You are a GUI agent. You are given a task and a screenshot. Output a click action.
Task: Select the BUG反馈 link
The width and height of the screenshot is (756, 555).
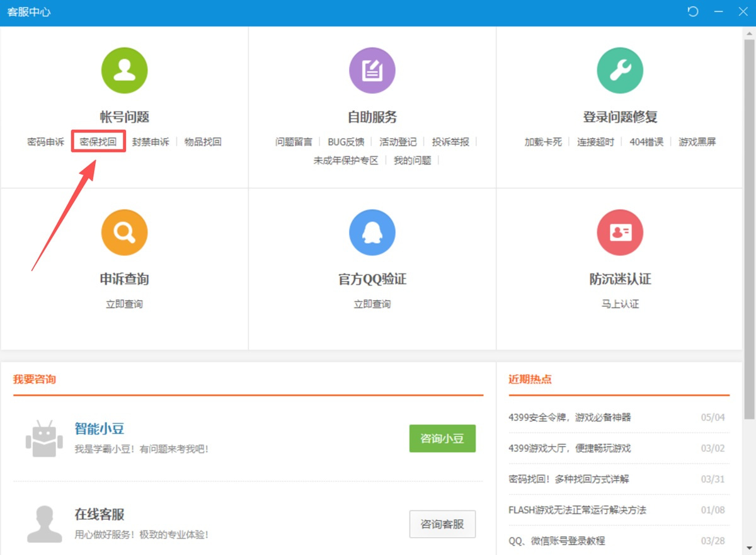coord(346,142)
